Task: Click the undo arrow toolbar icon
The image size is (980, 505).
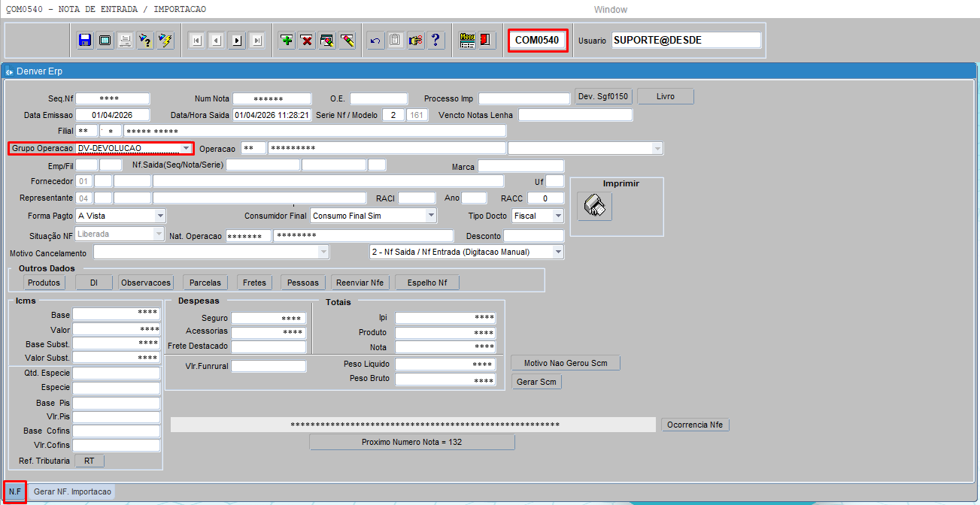Action: click(x=376, y=41)
